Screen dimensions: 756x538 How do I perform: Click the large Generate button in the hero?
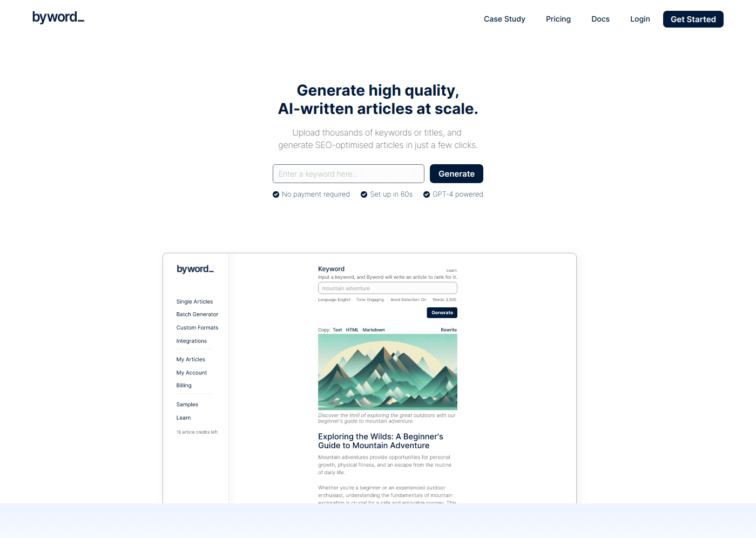point(456,174)
